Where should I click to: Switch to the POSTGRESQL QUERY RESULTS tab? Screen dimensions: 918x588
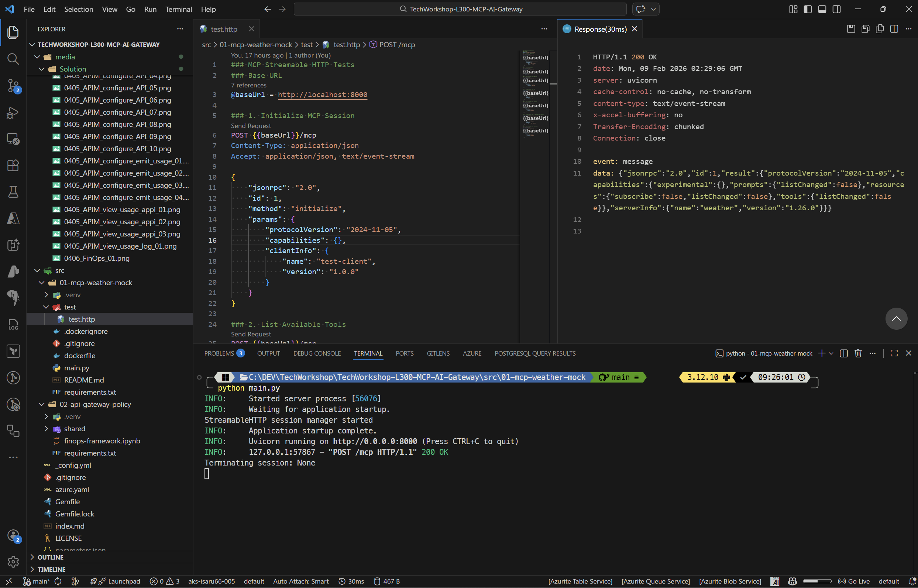pos(535,353)
